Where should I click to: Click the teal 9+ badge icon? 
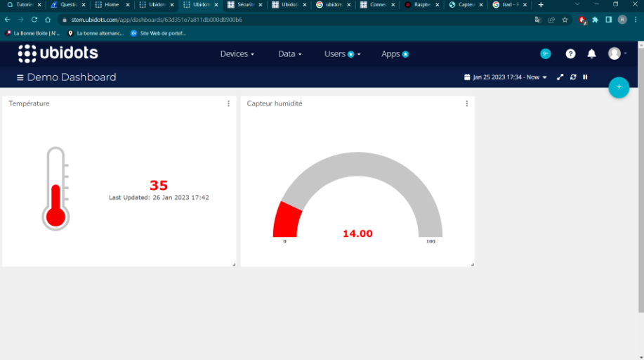[545, 54]
